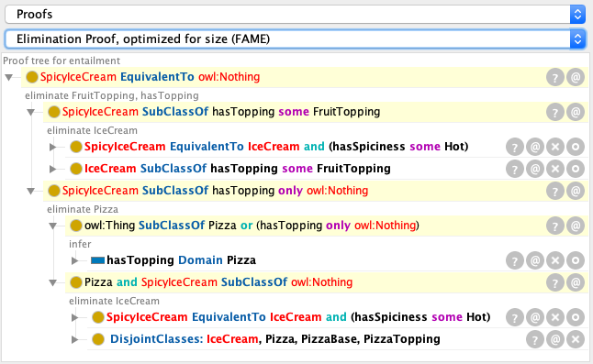Click help icon for SpicyIceCream EquivalentTo owl:Nothing

(x=555, y=77)
